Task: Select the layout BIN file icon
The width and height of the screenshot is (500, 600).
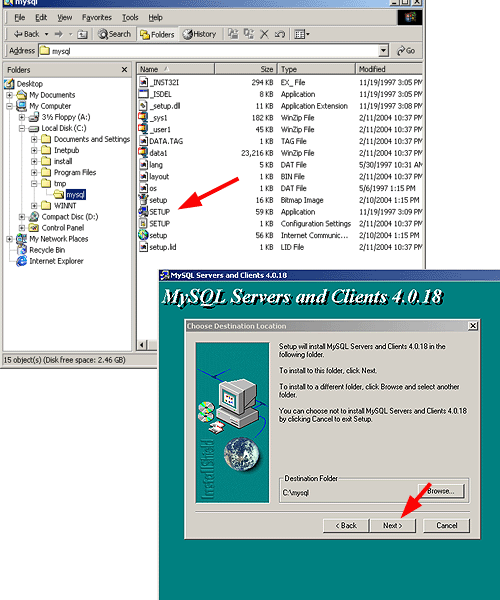Action: (x=143, y=177)
